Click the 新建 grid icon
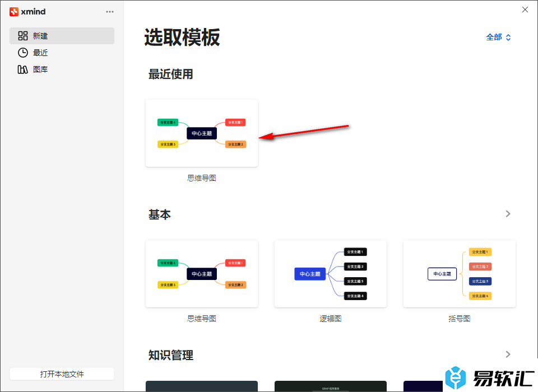Screen dimensions: 538x392 22,36
